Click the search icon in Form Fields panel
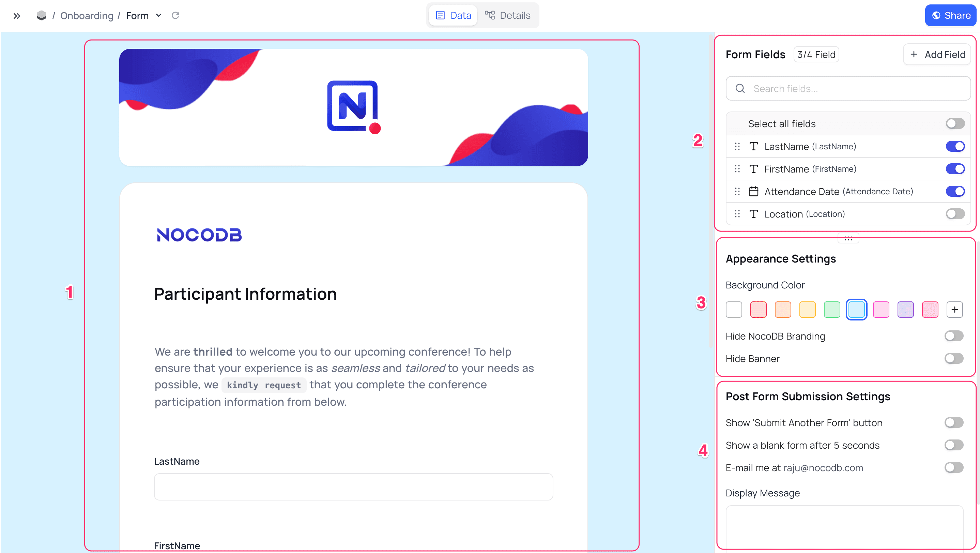The width and height of the screenshot is (980, 553). point(739,88)
